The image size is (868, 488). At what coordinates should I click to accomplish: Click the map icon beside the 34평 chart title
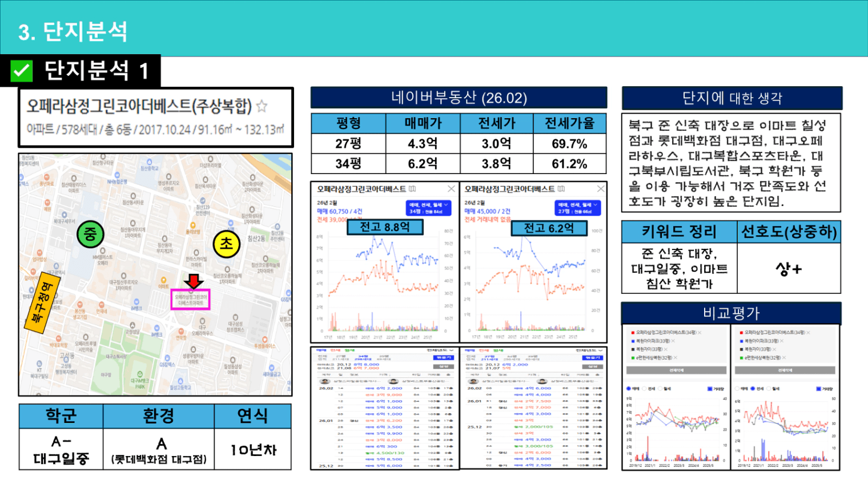[x=412, y=189]
